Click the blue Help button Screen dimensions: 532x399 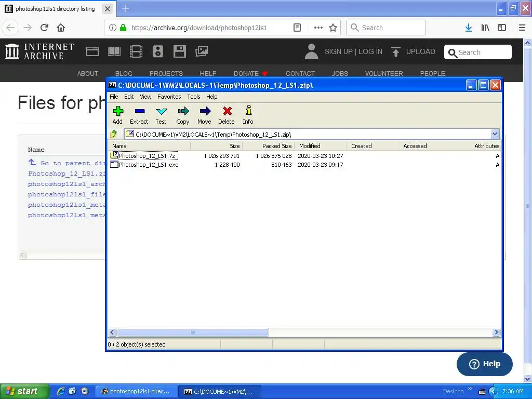click(485, 364)
